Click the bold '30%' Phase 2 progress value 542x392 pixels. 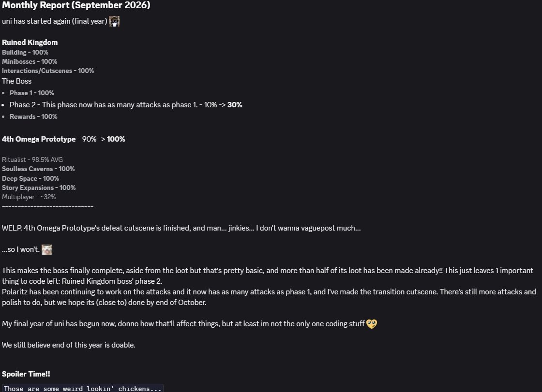(235, 105)
